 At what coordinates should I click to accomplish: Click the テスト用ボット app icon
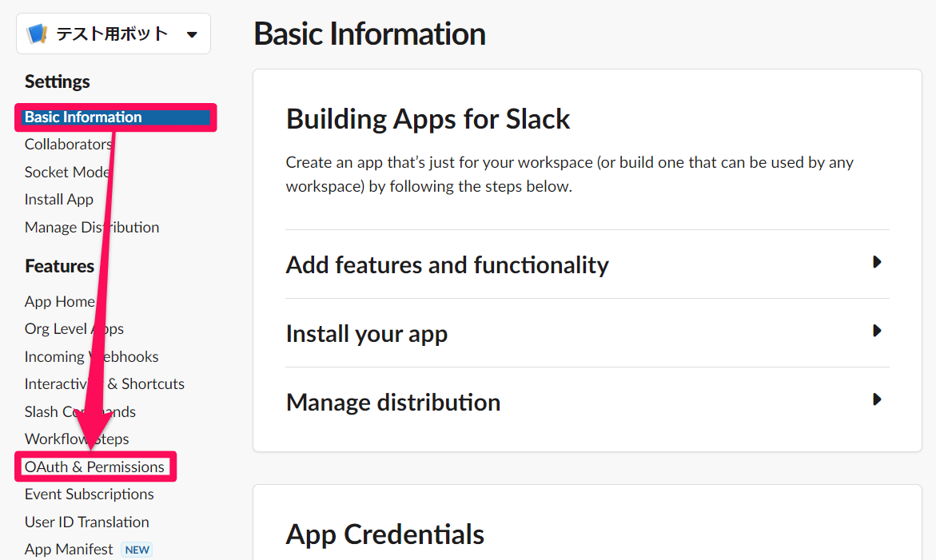coord(36,33)
